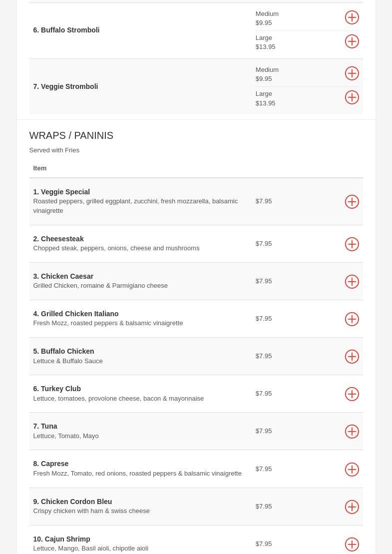This screenshot has height=554, width=392.
Task: Add Veggie Special wrap to order
Action: tap(352, 202)
